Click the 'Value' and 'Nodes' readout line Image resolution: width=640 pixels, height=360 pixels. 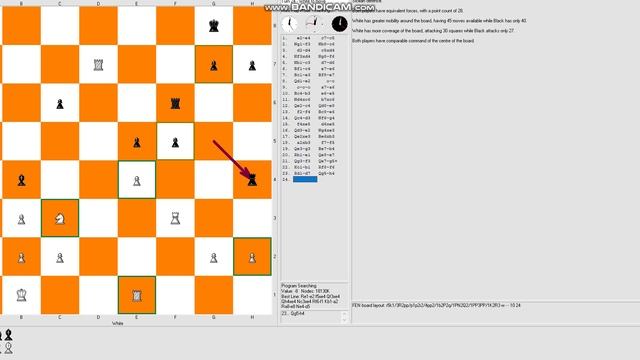point(305,291)
